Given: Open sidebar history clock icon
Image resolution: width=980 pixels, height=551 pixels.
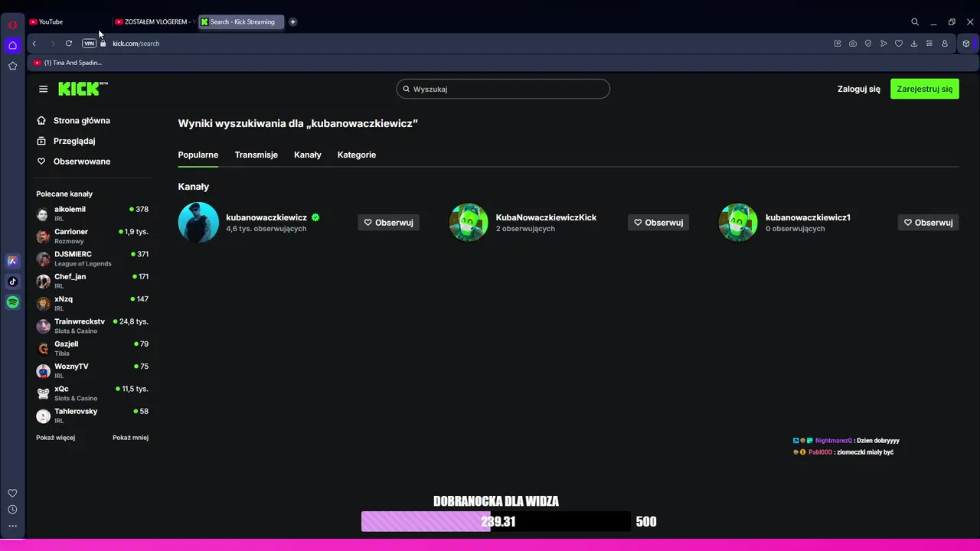Looking at the screenshot, I should click(12, 510).
